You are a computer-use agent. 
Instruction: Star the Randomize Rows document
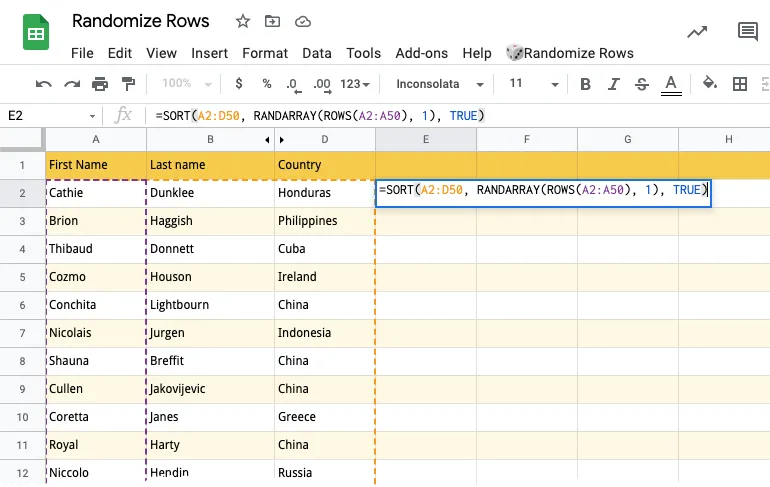(x=243, y=21)
